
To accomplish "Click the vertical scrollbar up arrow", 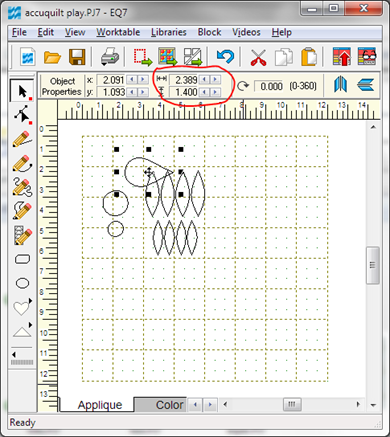I will [373, 127].
